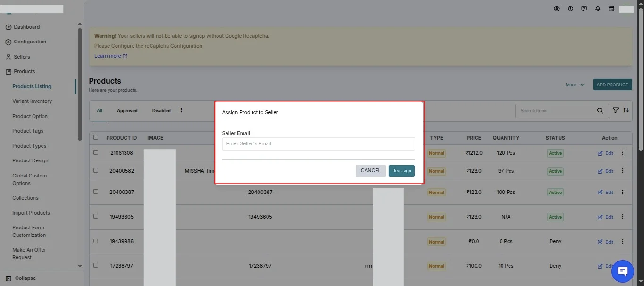Open the notifications bell icon
Viewport: 644px width, 286px height.
pos(598,8)
